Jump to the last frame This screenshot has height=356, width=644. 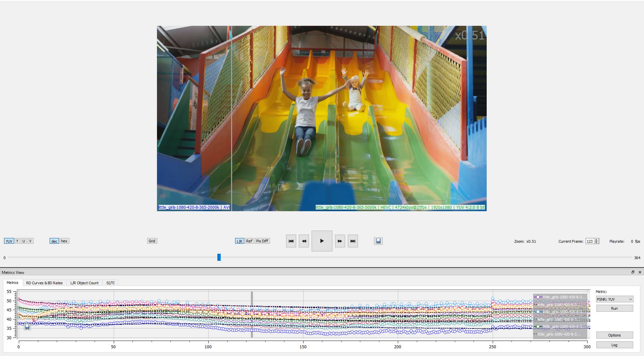click(353, 241)
